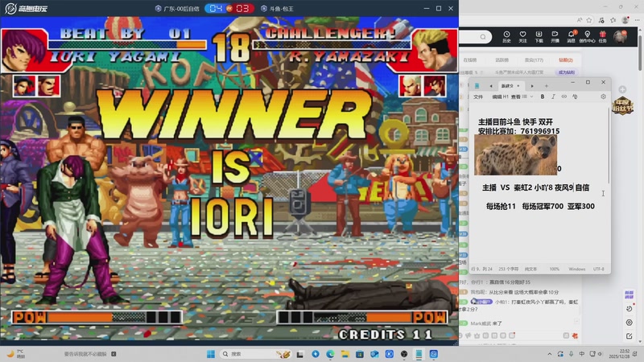Viewport: 644px width, 362px height.
Task: Add new notepad tab with plus
Action: [x=547, y=86]
